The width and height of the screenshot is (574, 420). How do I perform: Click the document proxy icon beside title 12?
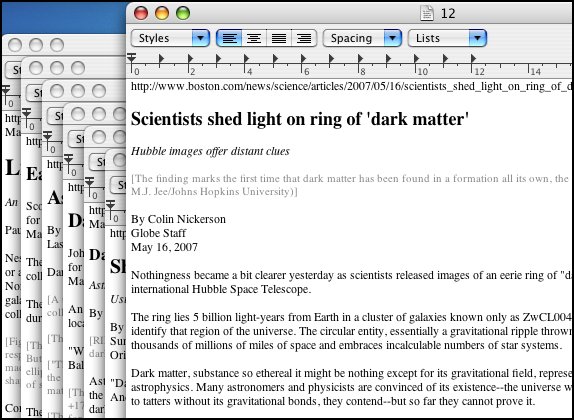426,14
